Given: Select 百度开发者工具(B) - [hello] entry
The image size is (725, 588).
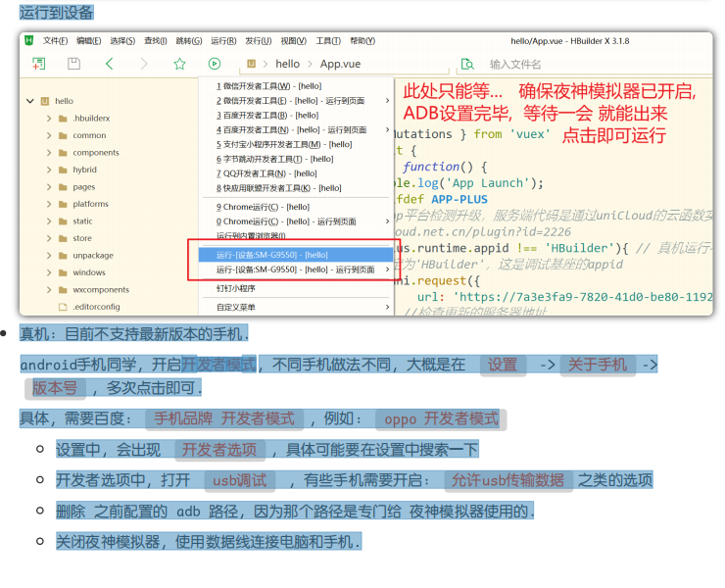Looking at the screenshot, I should 296,116.
